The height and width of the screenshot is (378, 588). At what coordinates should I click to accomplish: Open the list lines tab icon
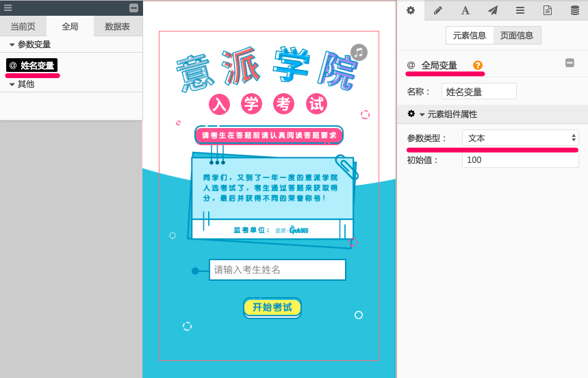[520, 10]
